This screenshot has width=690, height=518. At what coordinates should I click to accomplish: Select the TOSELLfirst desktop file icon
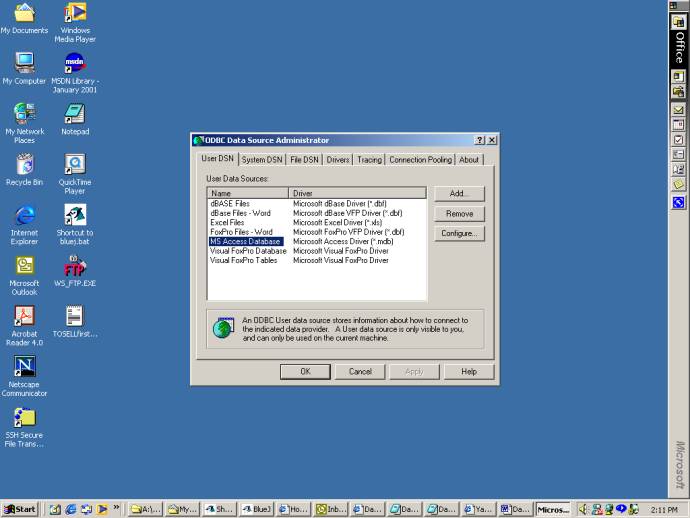point(75,321)
